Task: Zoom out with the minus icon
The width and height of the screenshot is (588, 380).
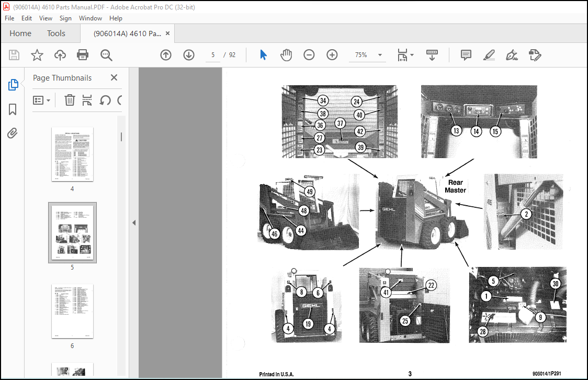Action: (309, 55)
